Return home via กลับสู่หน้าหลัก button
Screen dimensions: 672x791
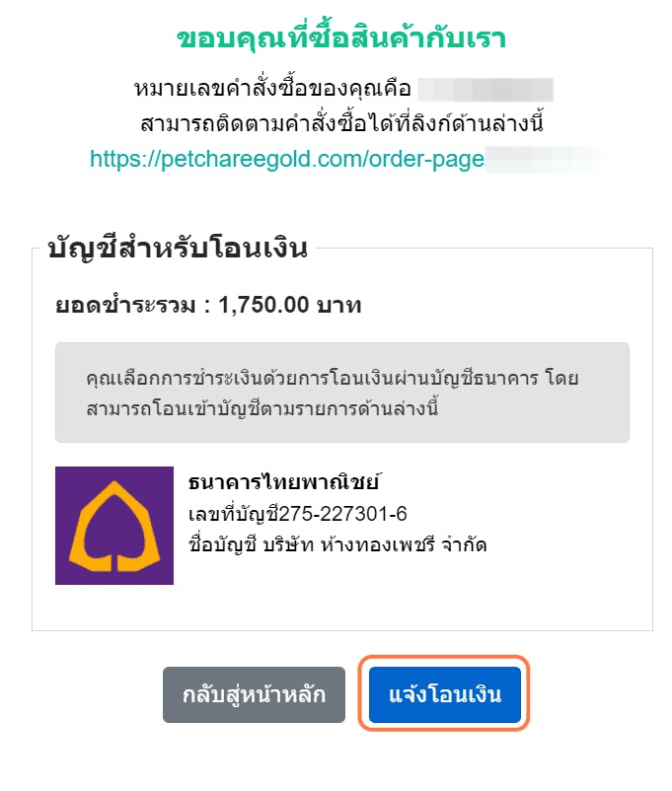[254, 694]
